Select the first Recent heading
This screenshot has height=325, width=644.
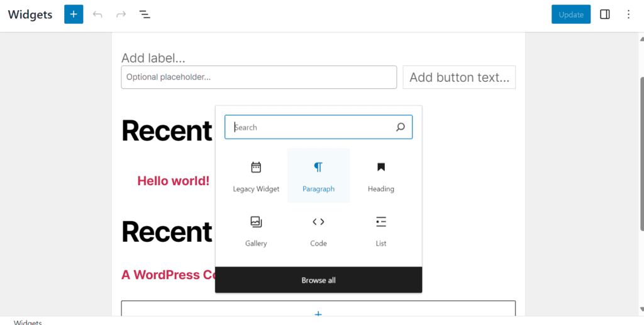pos(167,131)
